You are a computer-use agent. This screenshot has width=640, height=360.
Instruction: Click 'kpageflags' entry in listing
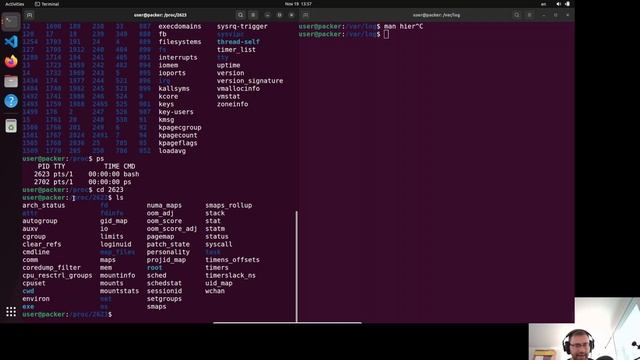coord(178,143)
